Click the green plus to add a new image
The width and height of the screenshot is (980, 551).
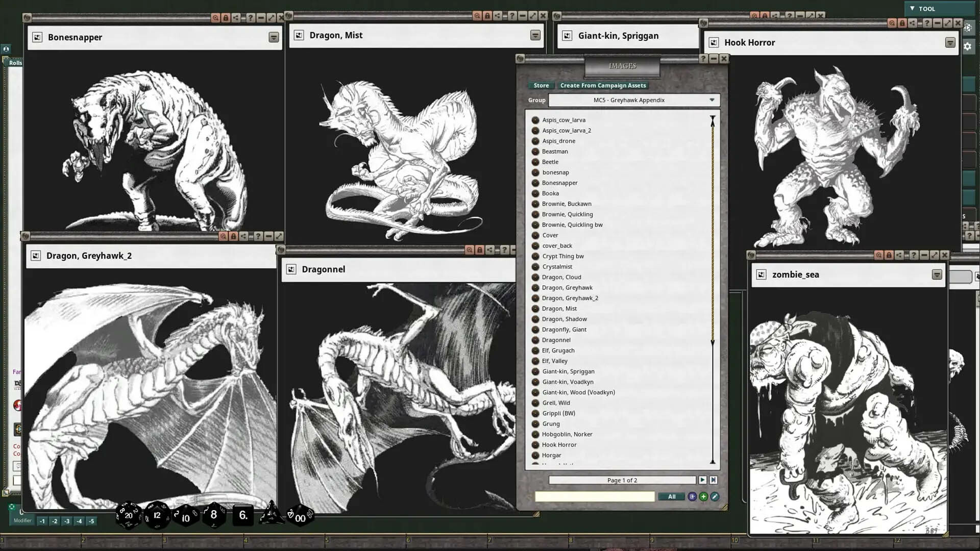click(703, 496)
